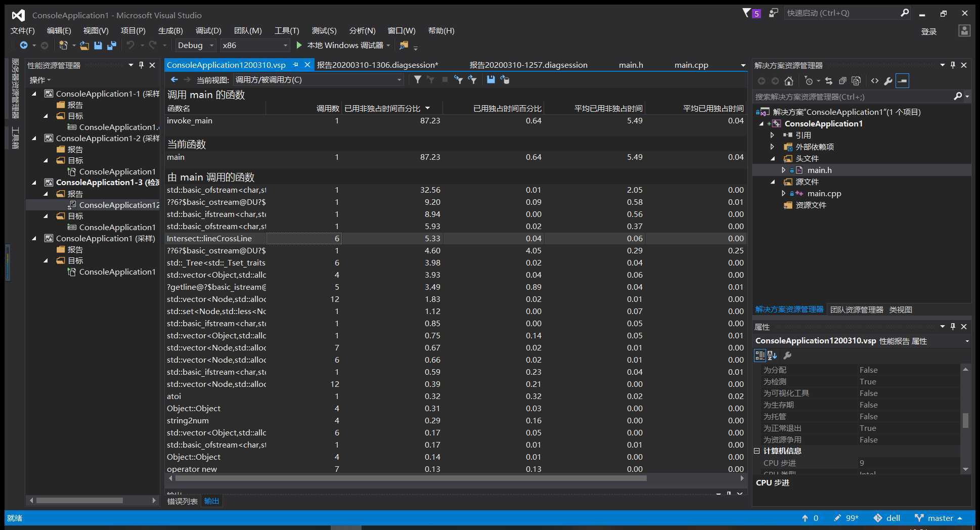Toggle auto-hide pin of Performance Explorer panel
The image size is (980, 530).
[x=141, y=65]
